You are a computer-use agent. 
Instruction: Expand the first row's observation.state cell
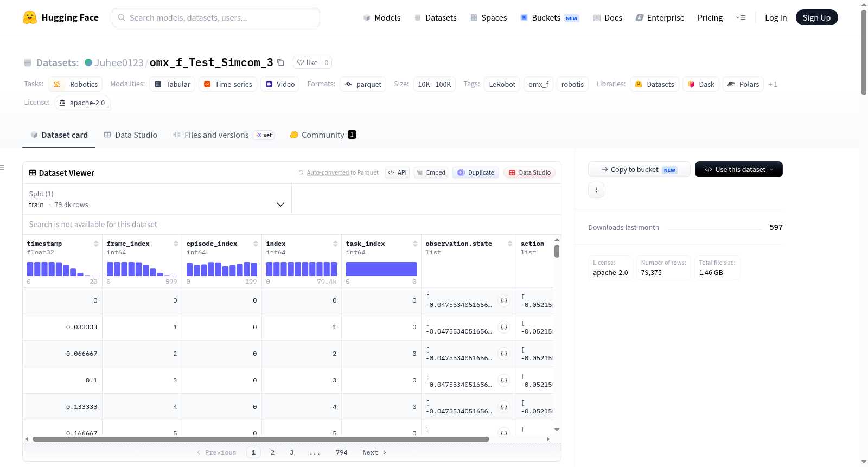[x=504, y=300]
